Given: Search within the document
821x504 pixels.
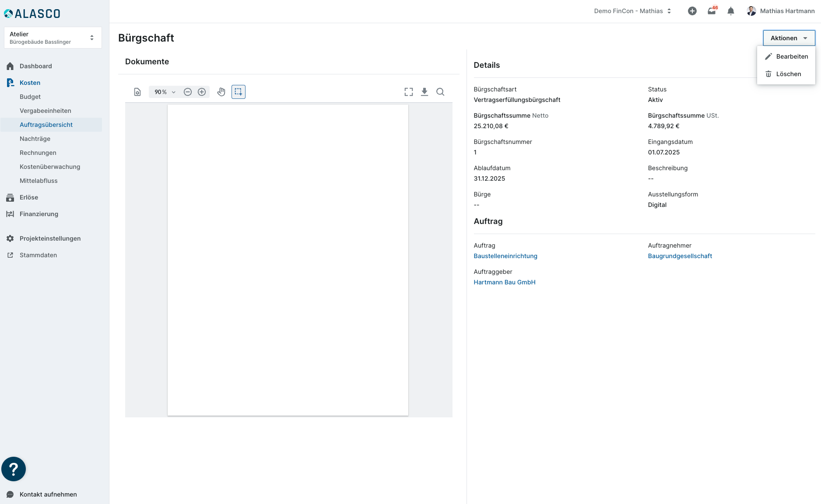Looking at the screenshot, I should [440, 92].
